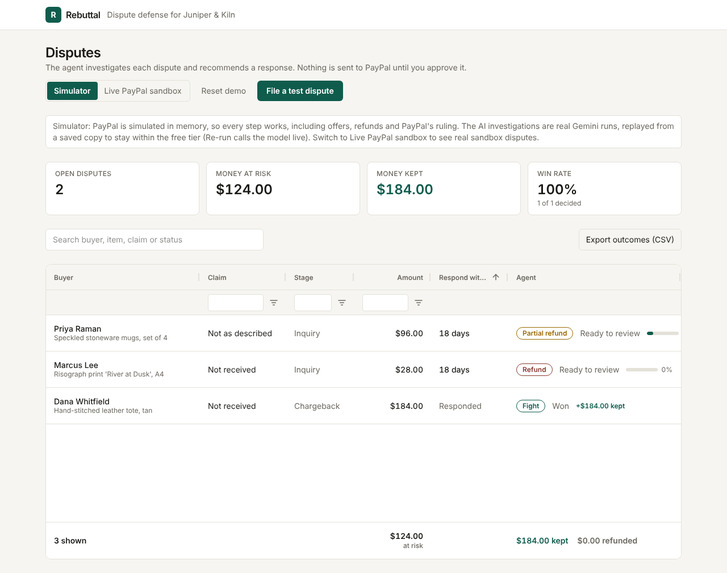Click the Amount filter text box
Screen dimensions: 727x573
point(385,303)
